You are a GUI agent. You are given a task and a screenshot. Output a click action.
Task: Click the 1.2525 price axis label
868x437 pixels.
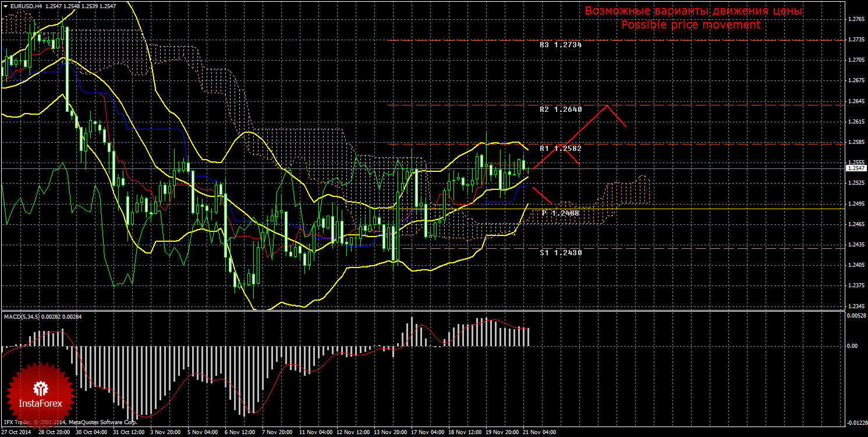pyautogui.click(x=857, y=184)
